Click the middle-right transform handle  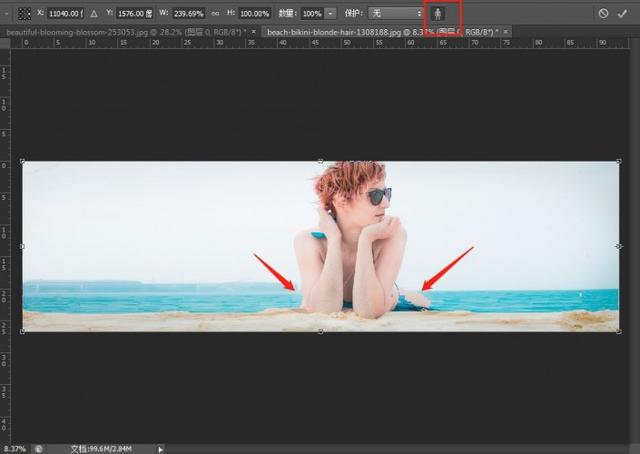tap(619, 247)
